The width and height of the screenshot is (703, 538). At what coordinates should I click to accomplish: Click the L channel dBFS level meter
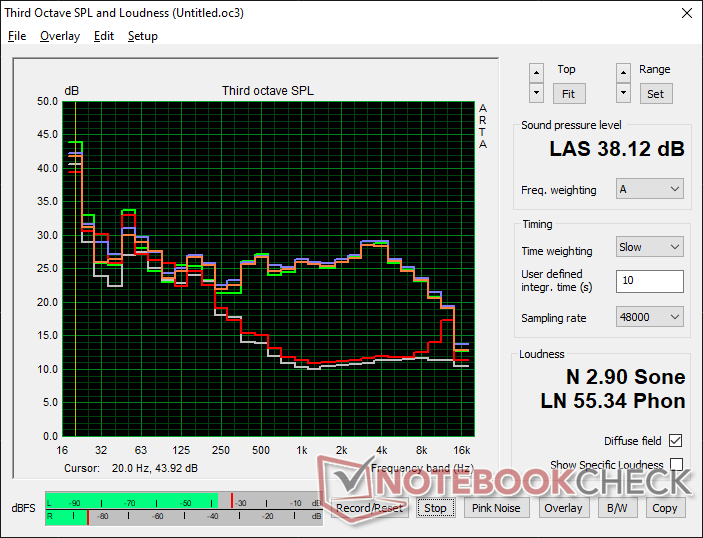184,500
